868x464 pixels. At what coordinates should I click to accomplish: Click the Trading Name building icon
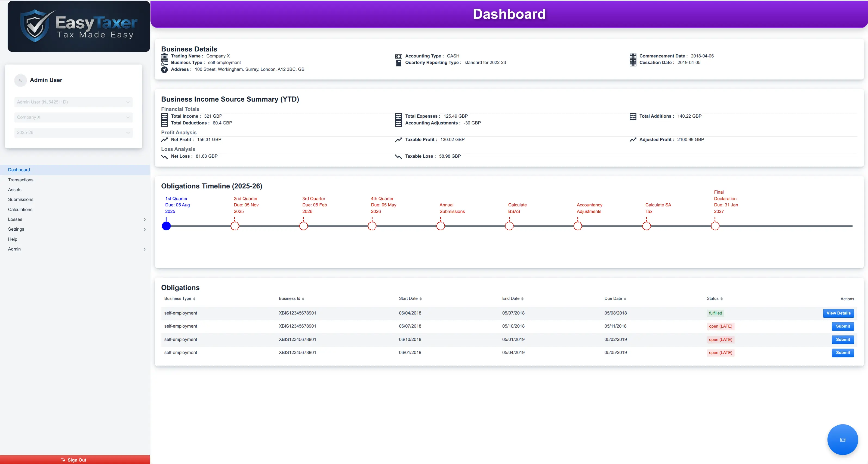(x=164, y=56)
